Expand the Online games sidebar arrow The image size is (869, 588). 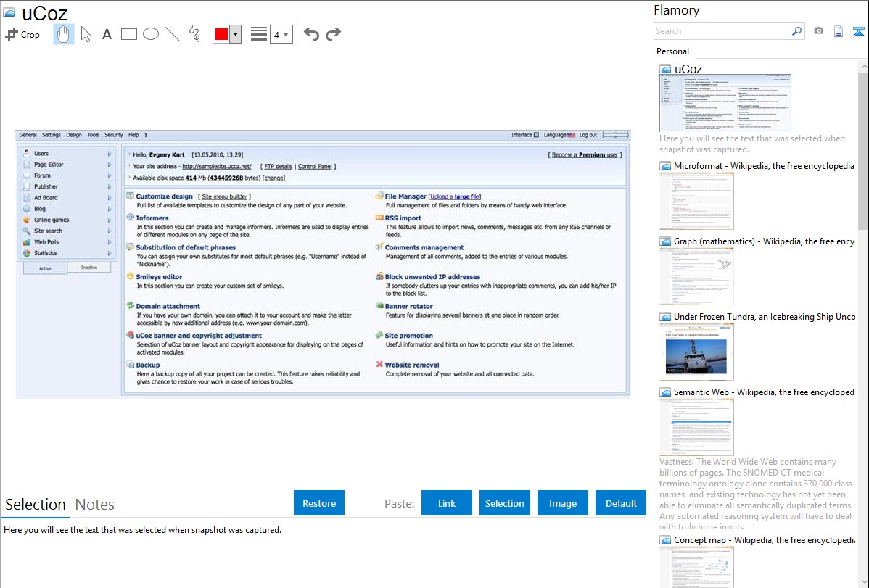tap(110, 220)
